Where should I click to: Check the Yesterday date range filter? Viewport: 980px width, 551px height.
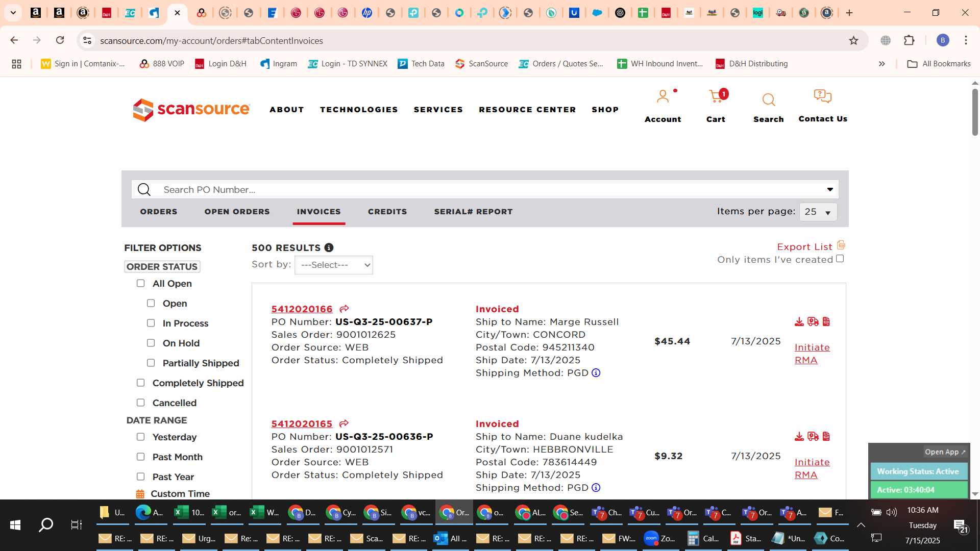pos(140,437)
